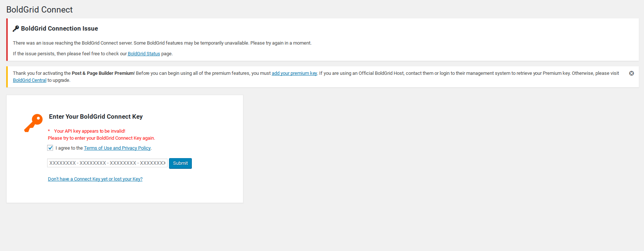
Task: Click the orange key icon
Action: [x=34, y=123]
